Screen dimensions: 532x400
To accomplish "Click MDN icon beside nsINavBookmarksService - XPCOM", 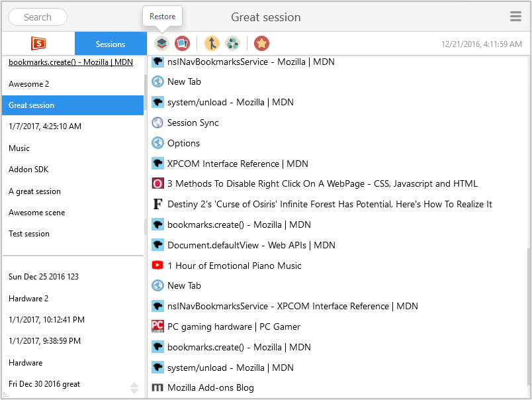I will 157,306.
